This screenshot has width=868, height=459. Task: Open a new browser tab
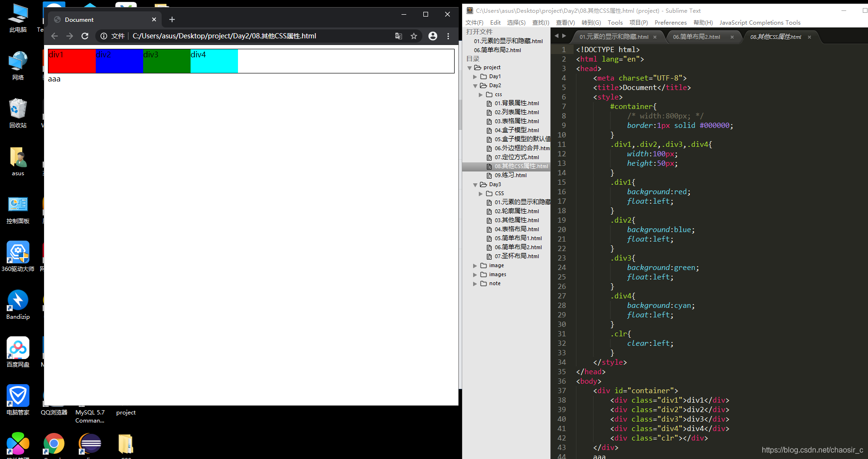[172, 19]
